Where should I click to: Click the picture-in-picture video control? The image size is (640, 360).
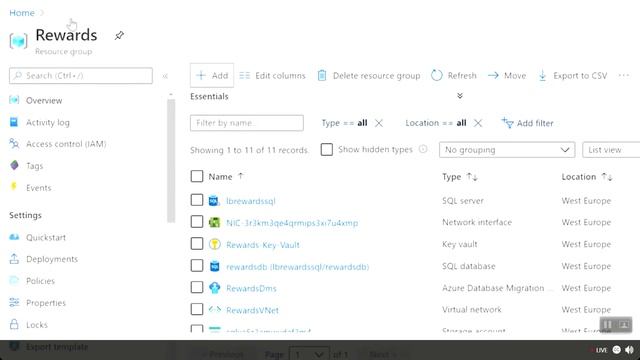tap(624, 324)
